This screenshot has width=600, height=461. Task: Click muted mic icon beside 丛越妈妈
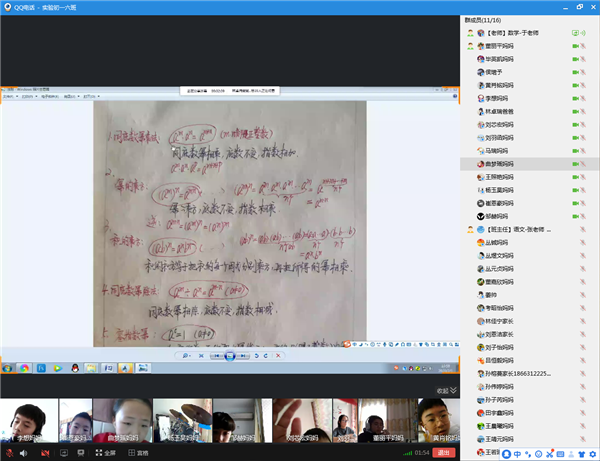(584, 242)
